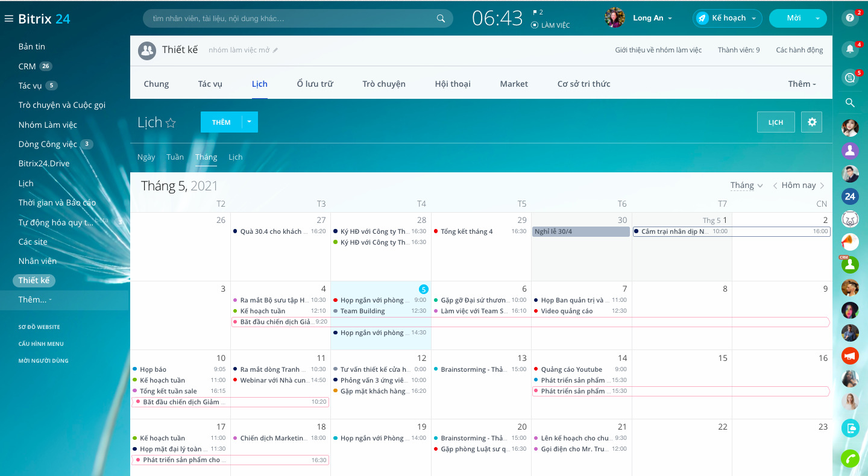Switch calendar to Tuần view
This screenshot has width=868, height=476.
tap(175, 157)
